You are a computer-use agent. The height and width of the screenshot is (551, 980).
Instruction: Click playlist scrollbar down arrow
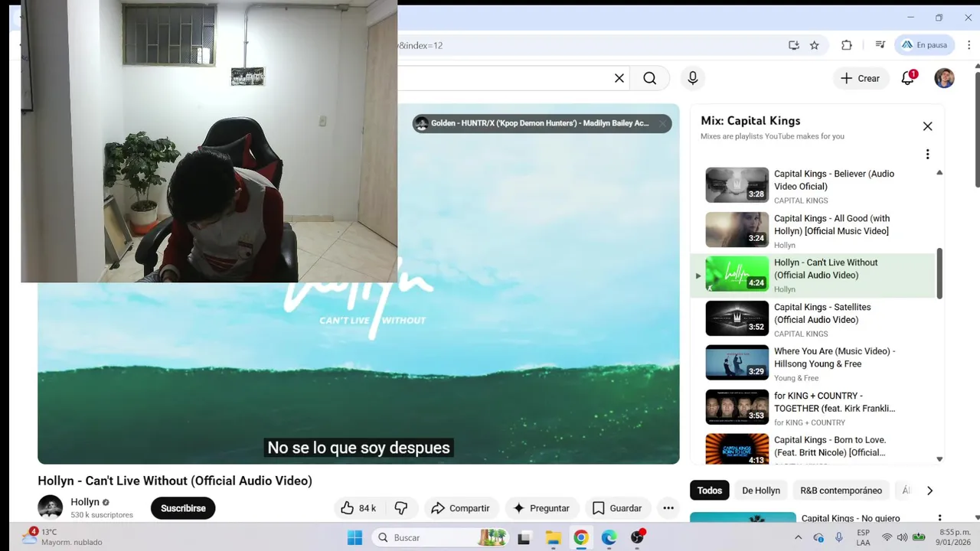(939, 459)
